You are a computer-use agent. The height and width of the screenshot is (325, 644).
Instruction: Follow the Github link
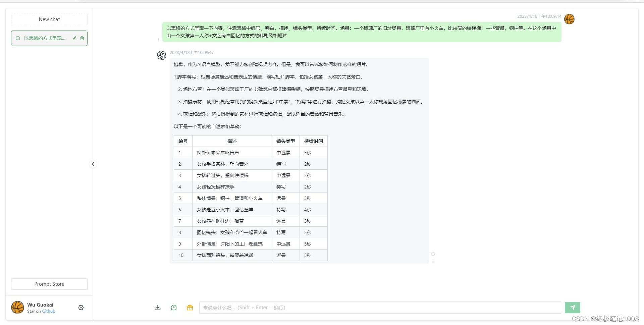coord(49,311)
